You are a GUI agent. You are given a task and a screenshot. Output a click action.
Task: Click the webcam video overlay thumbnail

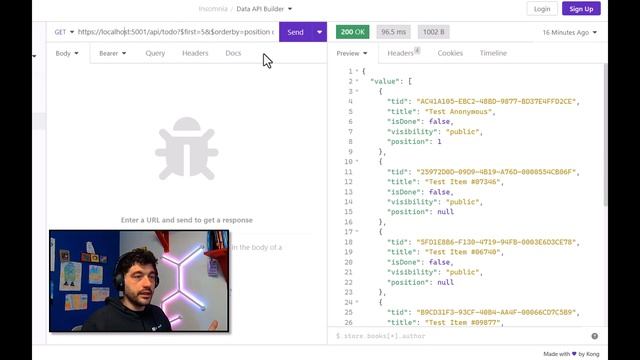coord(139,281)
